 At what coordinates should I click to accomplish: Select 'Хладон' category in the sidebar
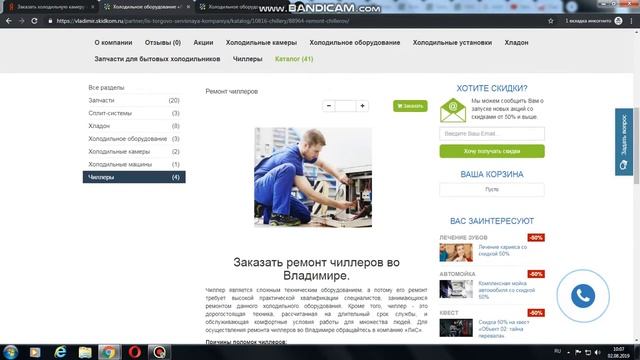(x=134, y=126)
